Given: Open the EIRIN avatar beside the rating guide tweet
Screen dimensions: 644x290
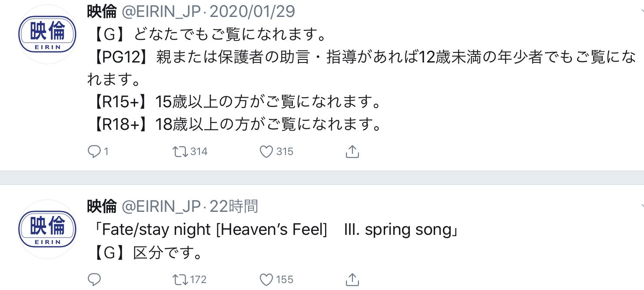Looking at the screenshot, I should click(47, 34).
